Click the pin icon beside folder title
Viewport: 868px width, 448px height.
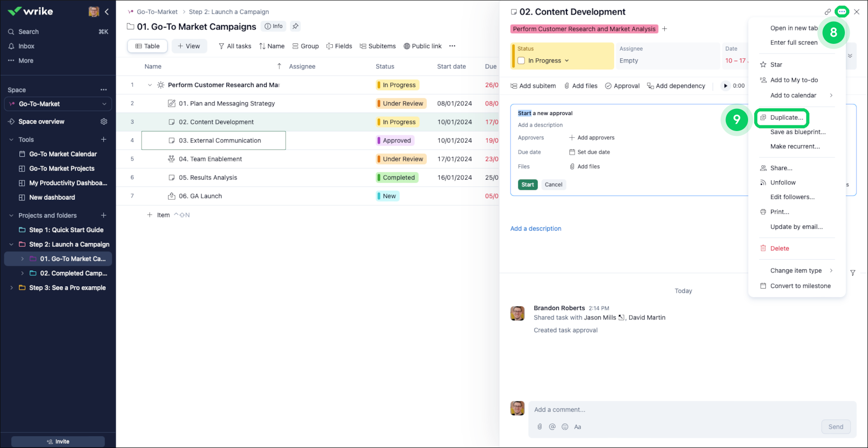coord(295,26)
